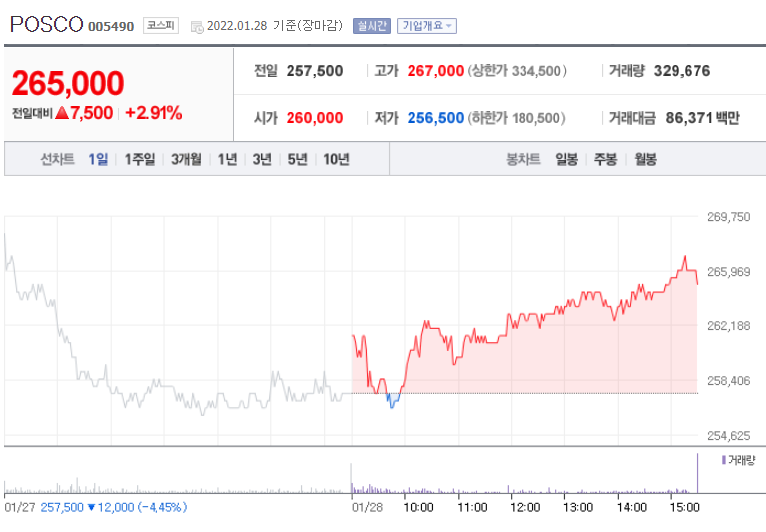Switch to the 1년 chart tab
Viewport: 766px width, 532px height.
[227, 159]
